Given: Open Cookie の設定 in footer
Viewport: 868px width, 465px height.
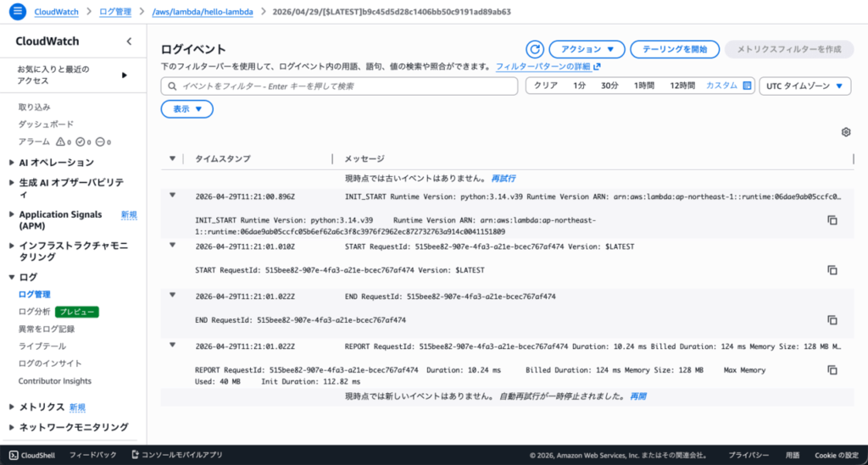Looking at the screenshot, I should (x=837, y=455).
